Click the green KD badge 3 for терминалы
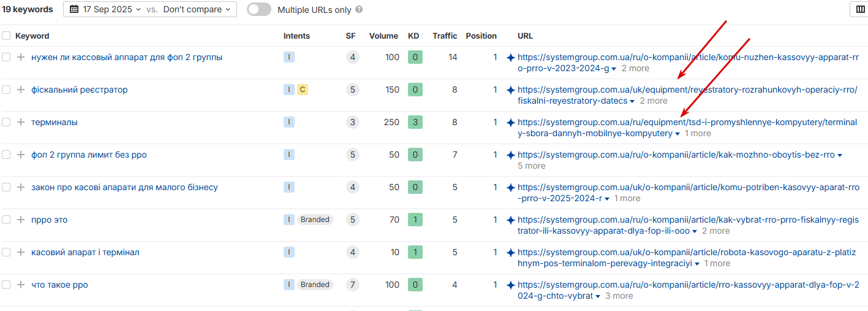This screenshot has height=311, width=868. pos(415,122)
